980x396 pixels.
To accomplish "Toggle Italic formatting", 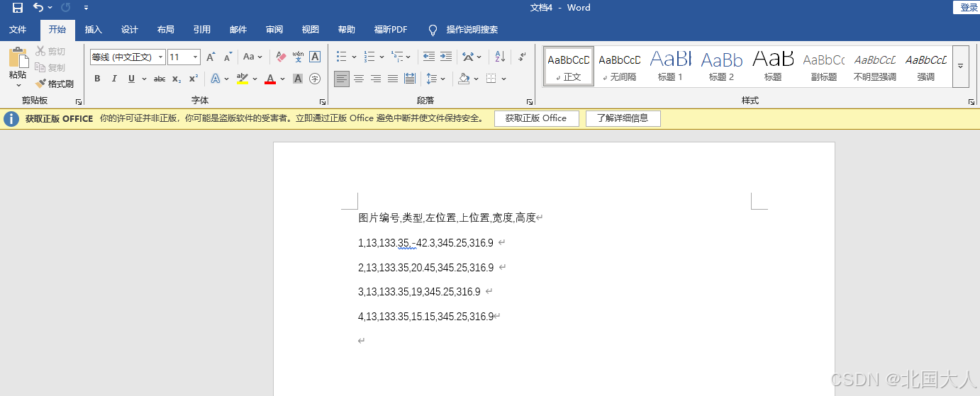I will point(114,79).
